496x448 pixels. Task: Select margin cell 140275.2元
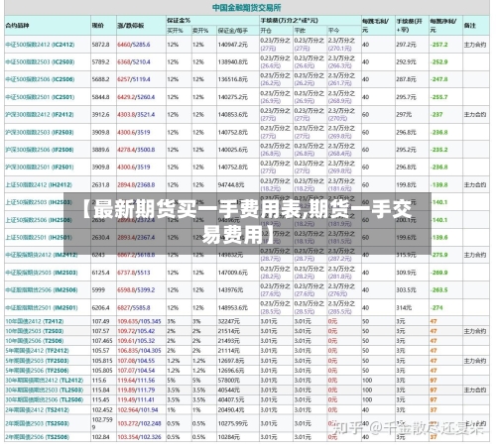(232, 97)
